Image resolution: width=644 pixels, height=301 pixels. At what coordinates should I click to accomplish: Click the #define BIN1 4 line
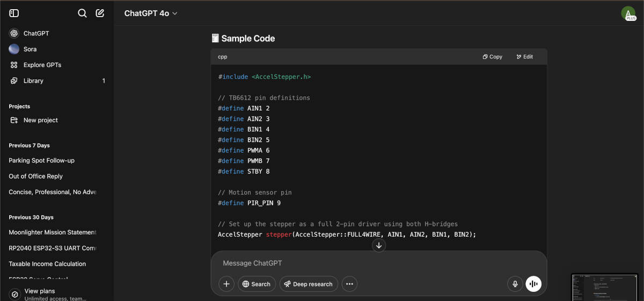(244, 129)
